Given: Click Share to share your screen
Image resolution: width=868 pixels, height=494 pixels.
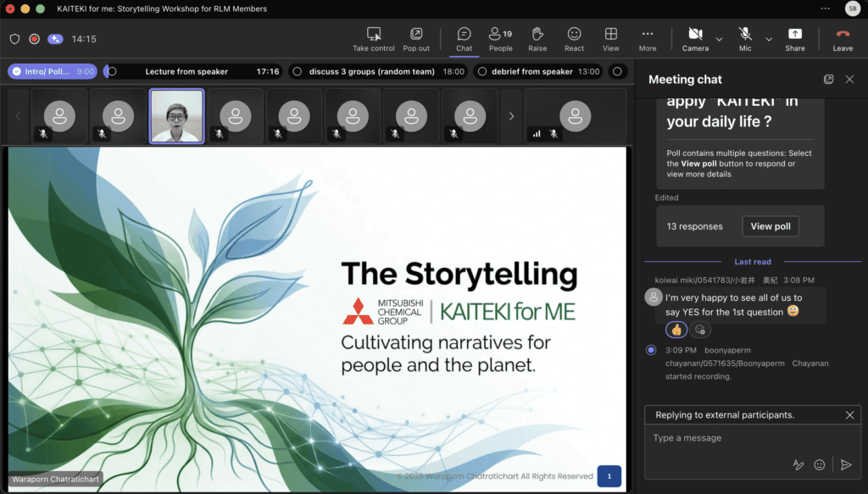Looking at the screenshot, I should 795,39.
